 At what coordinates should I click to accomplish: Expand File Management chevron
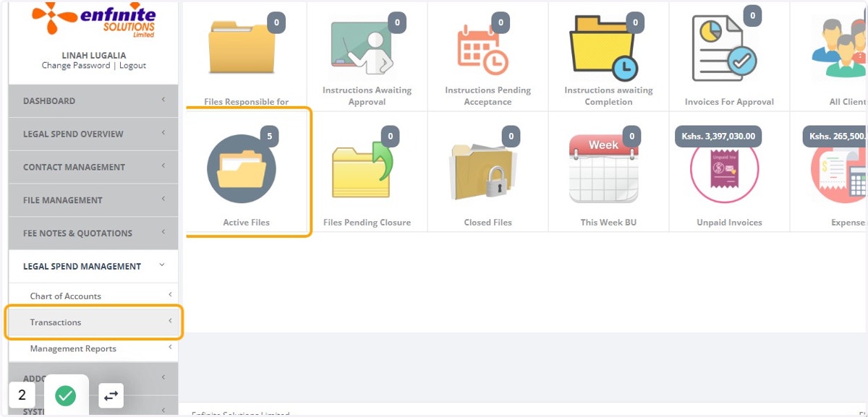163,199
